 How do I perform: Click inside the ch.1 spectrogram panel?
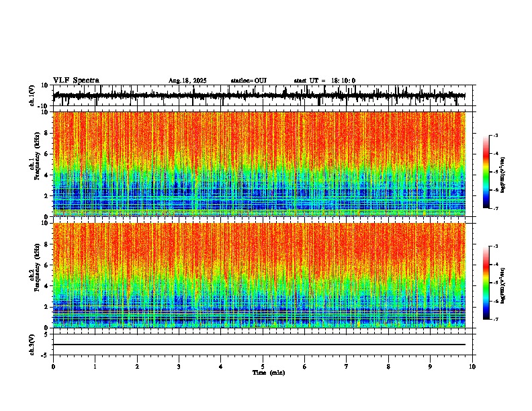(x=259, y=164)
